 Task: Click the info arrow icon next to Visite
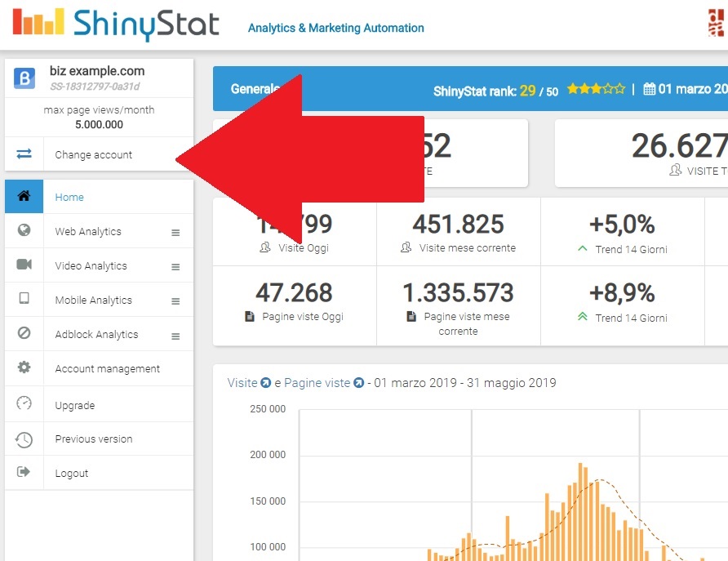click(265, 383)
